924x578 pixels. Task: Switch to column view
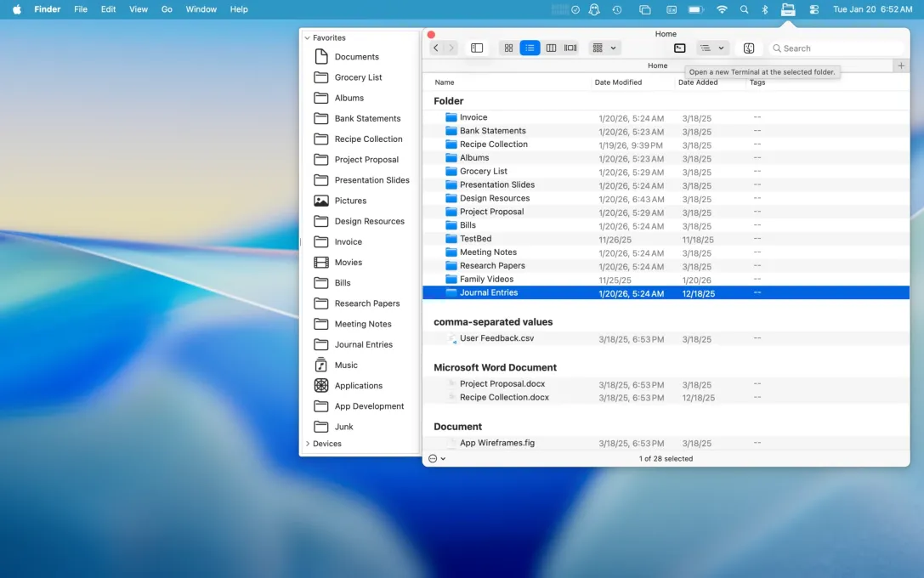click(551, 48)
